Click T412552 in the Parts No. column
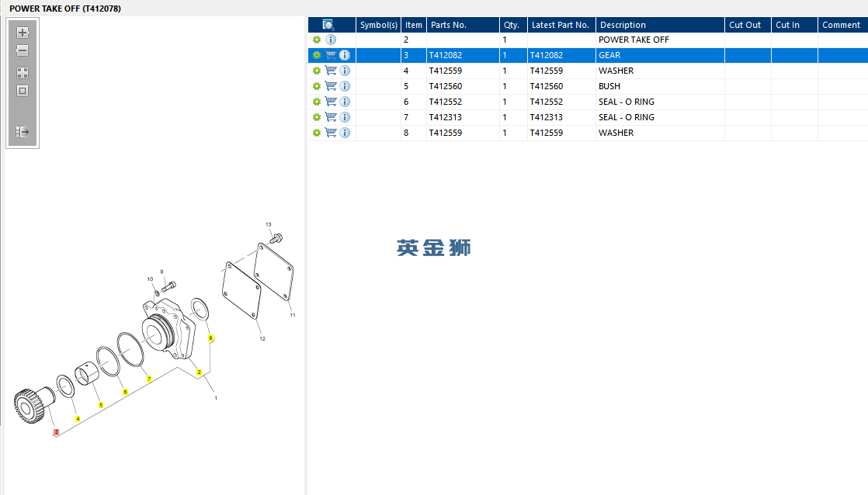 tap(446, 102)
